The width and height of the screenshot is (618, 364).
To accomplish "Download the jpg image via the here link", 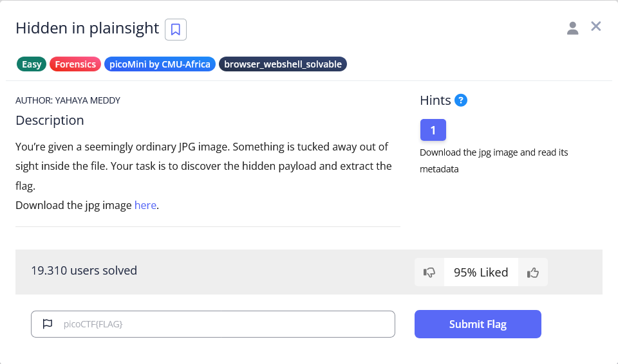I will tap(145, 206).
